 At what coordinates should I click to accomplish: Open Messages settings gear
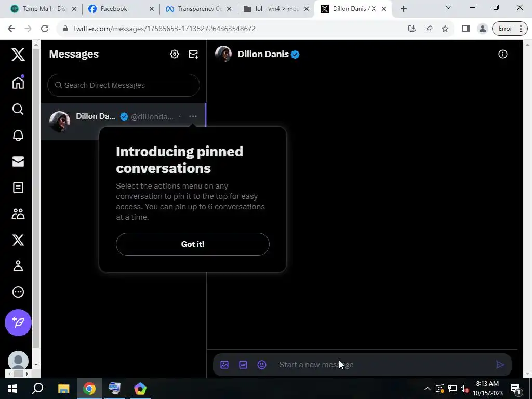pyautogui.click(x=175, y=54)
